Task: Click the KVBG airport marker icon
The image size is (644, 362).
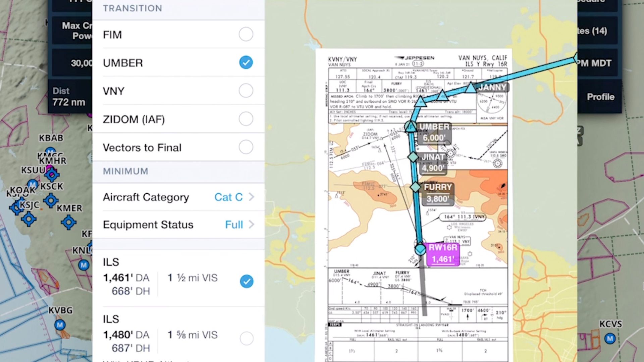Action: (60, 325)
